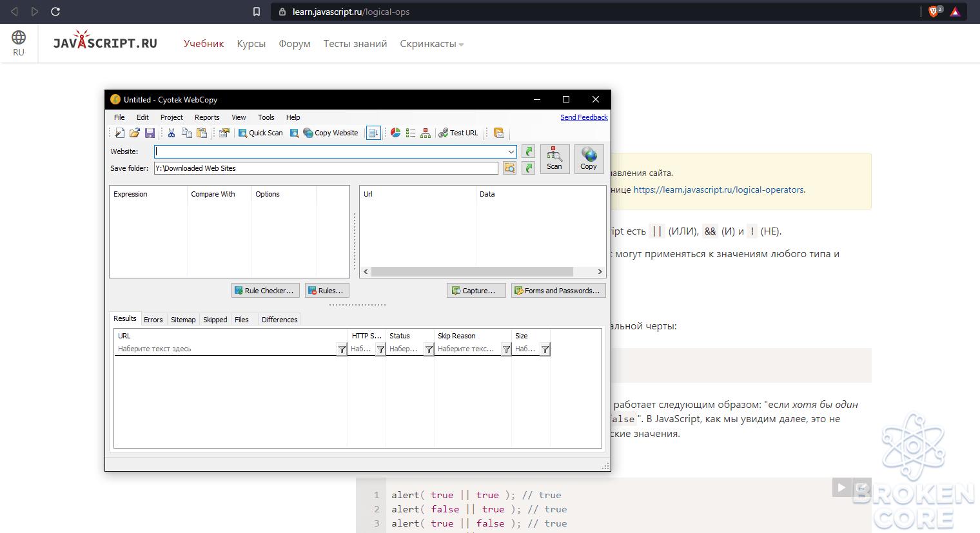Open the Tools menu

coord(266,117)
